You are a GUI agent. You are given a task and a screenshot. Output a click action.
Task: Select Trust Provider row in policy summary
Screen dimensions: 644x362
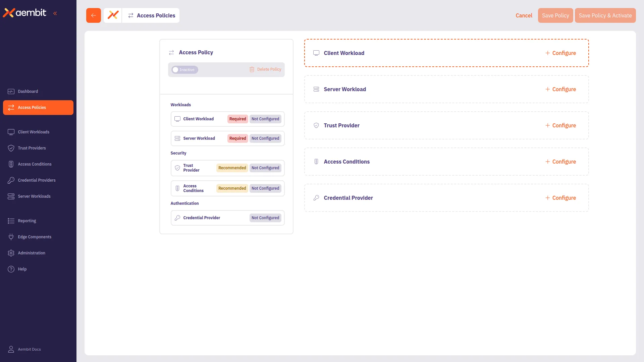(228, 168)
